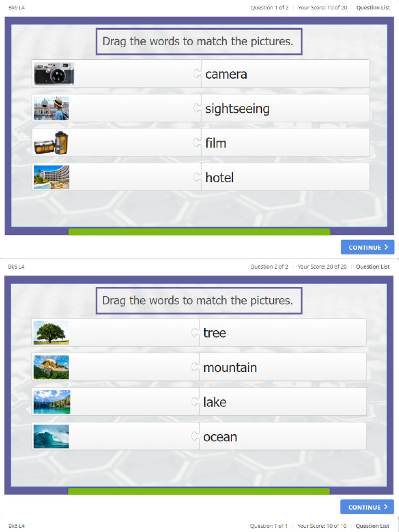This screenshot has height=532, width=399.
Task: Click the mountain picture thumbnail
Action: 51,367
